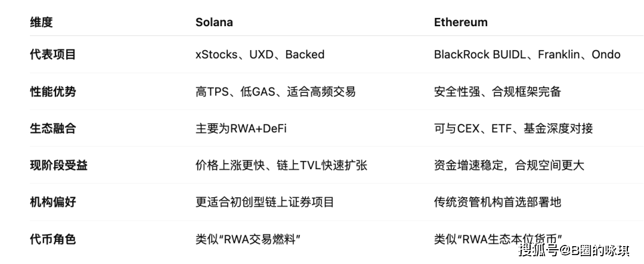Click the 传统资管机构首选部署地 cell
Image resolution: width=644 pixels, height=264 pixels.
click(x=497, y=202)
